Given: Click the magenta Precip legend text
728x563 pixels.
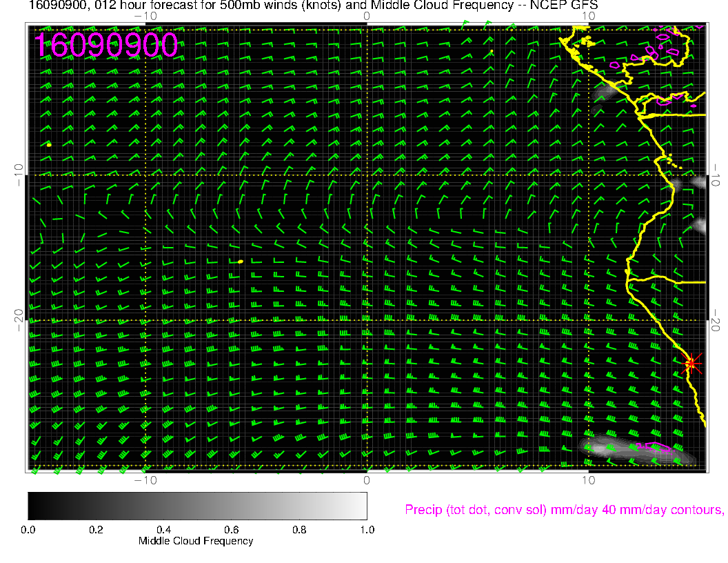Looking at the screenshot, I should click(563, 510).
